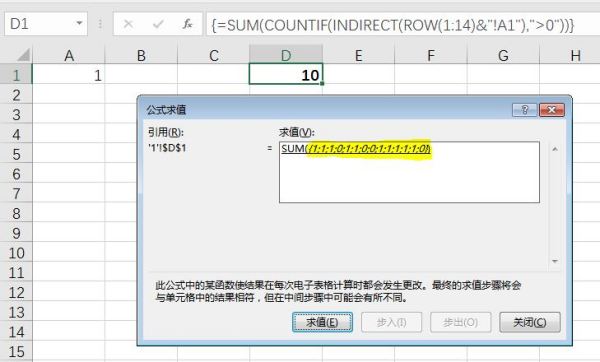Select row 2 header

click(x=16, y=95)
